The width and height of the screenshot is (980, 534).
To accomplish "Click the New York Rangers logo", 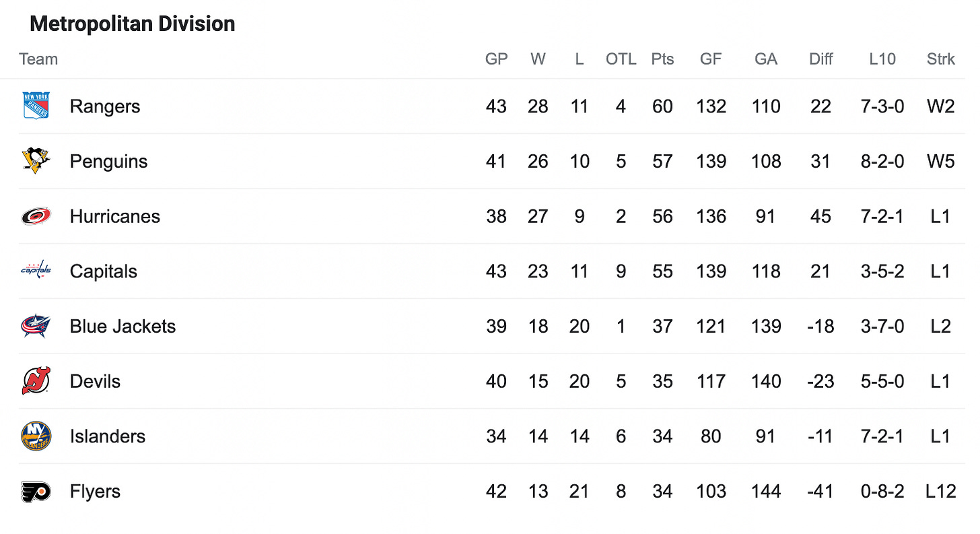I will pos(36,106).
